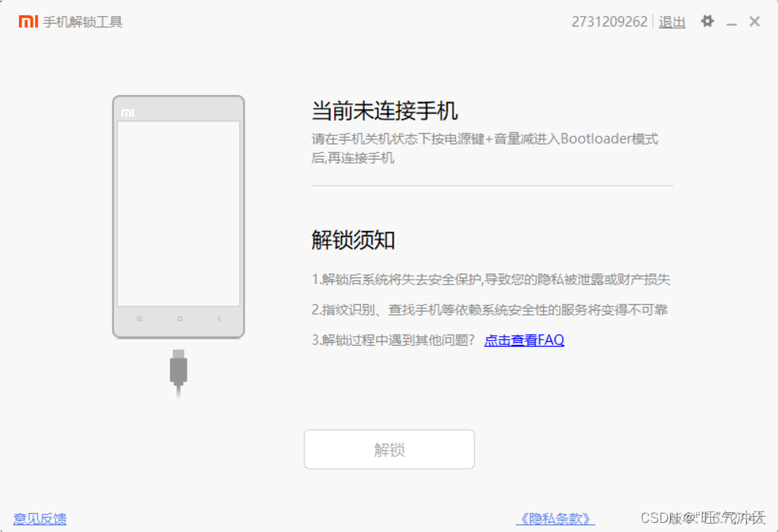This screenshot has height=532, width=778.
Task: Click the 退出 logout link
Action: click(672, 22)
